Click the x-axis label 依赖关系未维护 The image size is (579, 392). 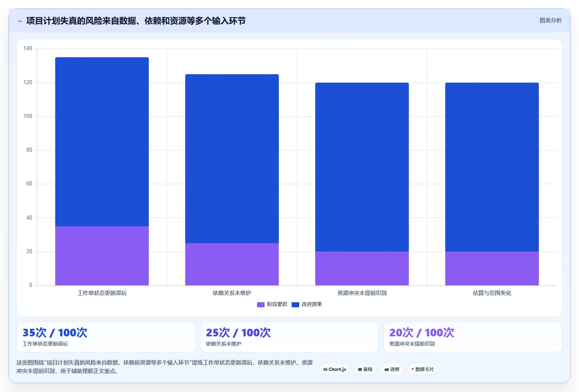(x=232, y=293)
